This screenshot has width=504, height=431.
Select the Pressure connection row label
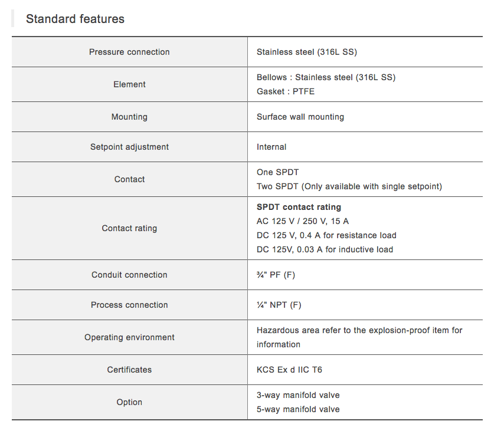pyautogui.click(x=129, y=52)
